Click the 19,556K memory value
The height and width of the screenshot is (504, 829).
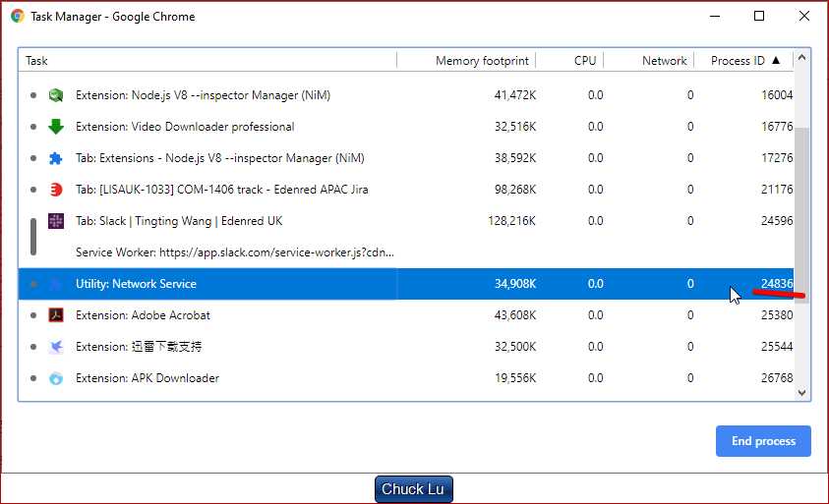click(515, 378)
